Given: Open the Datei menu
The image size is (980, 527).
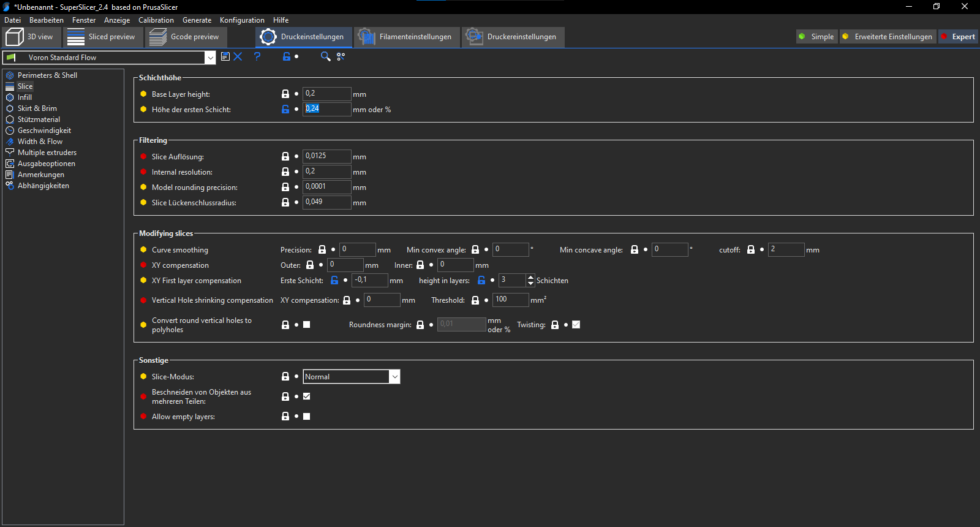Looking at the screenshot, I should click(x=12, y=20).
